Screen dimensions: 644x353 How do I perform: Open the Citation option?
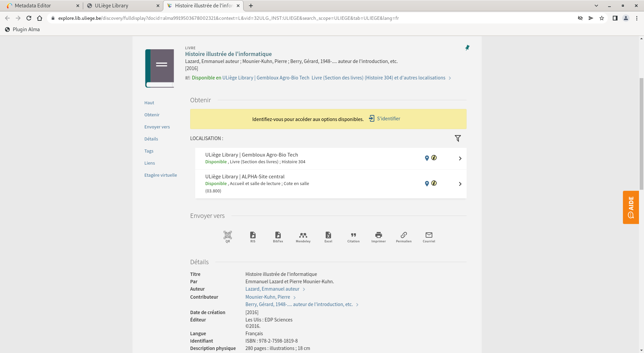click(354, 237)
